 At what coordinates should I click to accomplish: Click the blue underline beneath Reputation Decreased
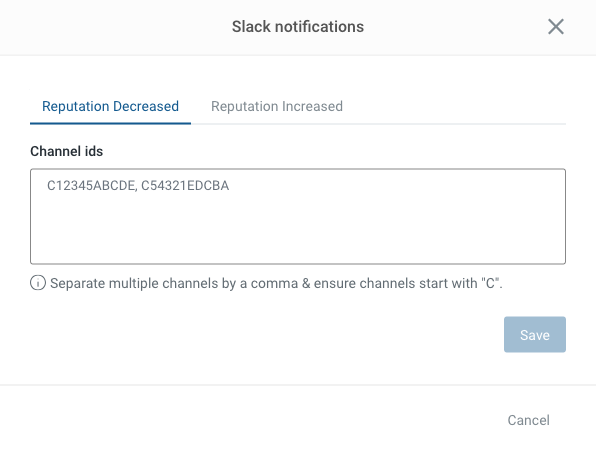pyautogui.click(x=110, y=123)
